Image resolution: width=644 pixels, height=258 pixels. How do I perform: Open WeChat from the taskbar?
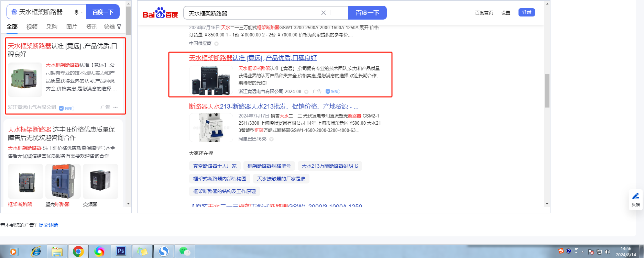[x=185, y=252]
